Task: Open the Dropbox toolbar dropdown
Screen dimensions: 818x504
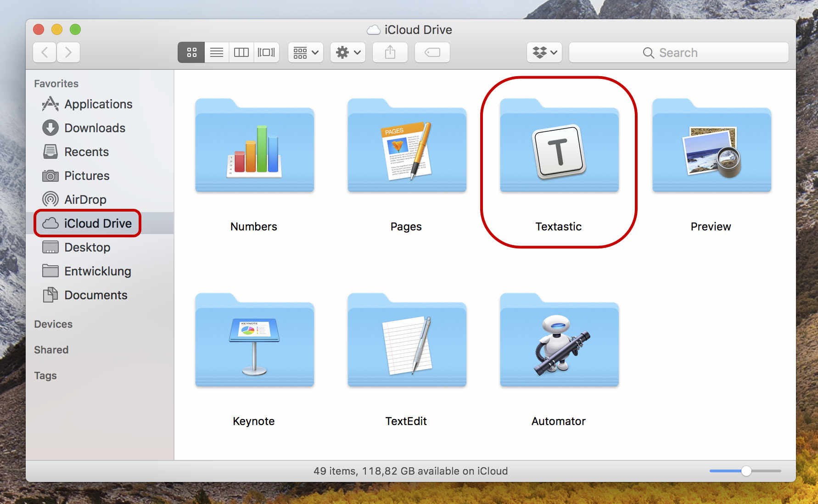Action: tap(544, 52)
